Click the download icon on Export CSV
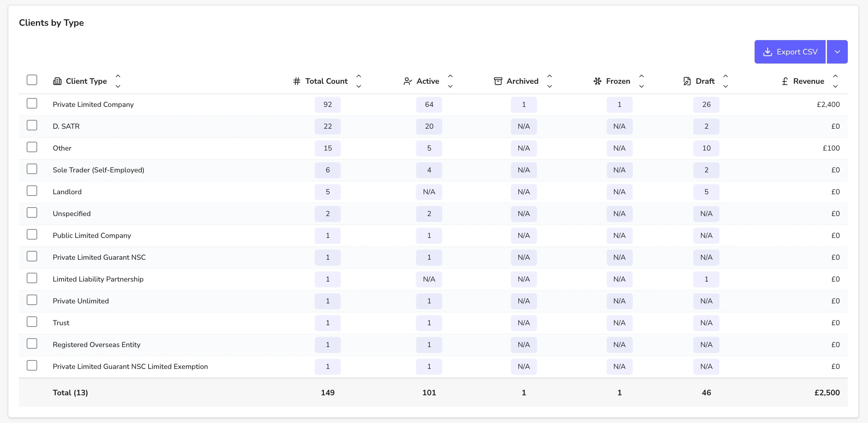This screenshot has height=423, width=868. (768, 52)
